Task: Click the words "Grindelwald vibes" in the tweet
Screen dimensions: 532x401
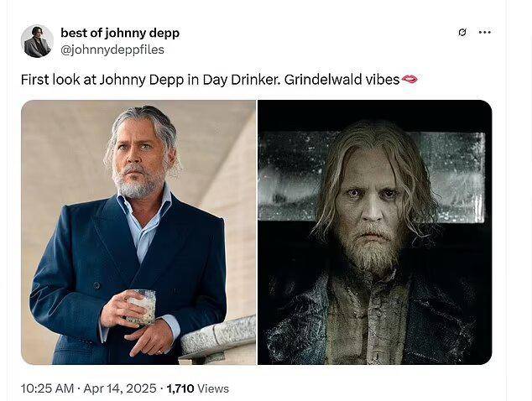Action: pyautogui.click(x=342, y=80)
